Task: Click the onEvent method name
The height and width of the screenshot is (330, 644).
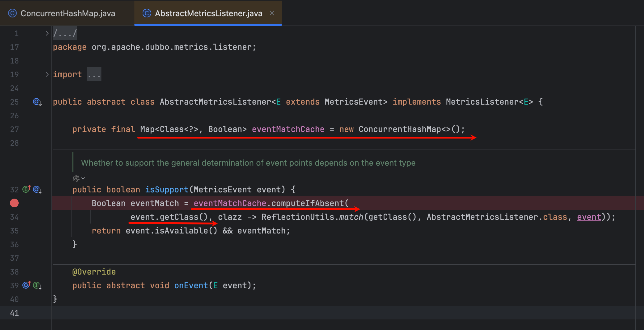Action: (191, 285)
